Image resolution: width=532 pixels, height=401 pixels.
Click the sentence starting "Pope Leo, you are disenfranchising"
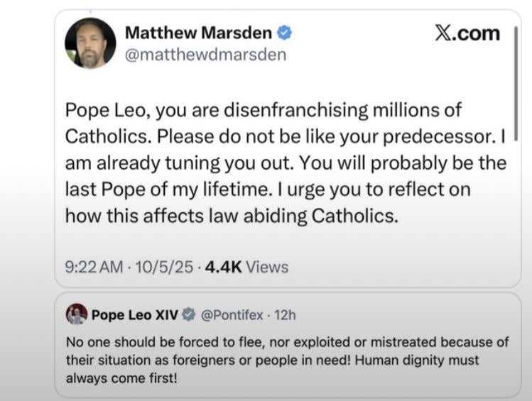(x=263, y=110)
